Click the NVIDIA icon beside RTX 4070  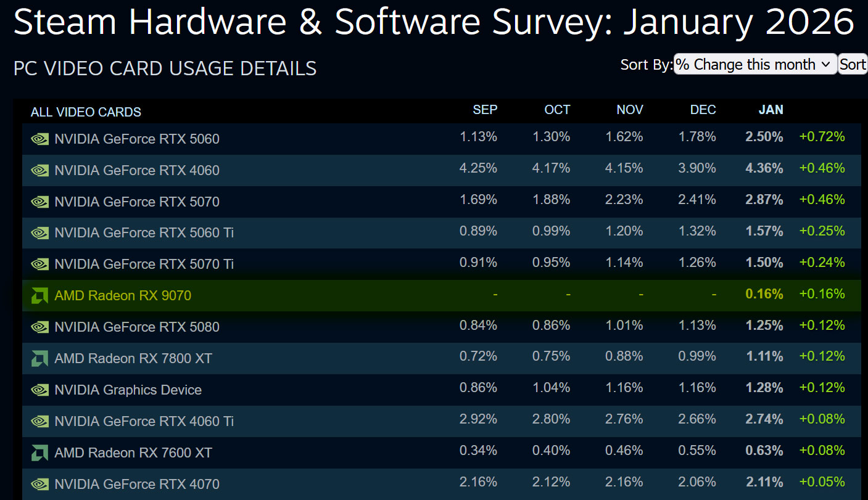(x=39, y=483)
